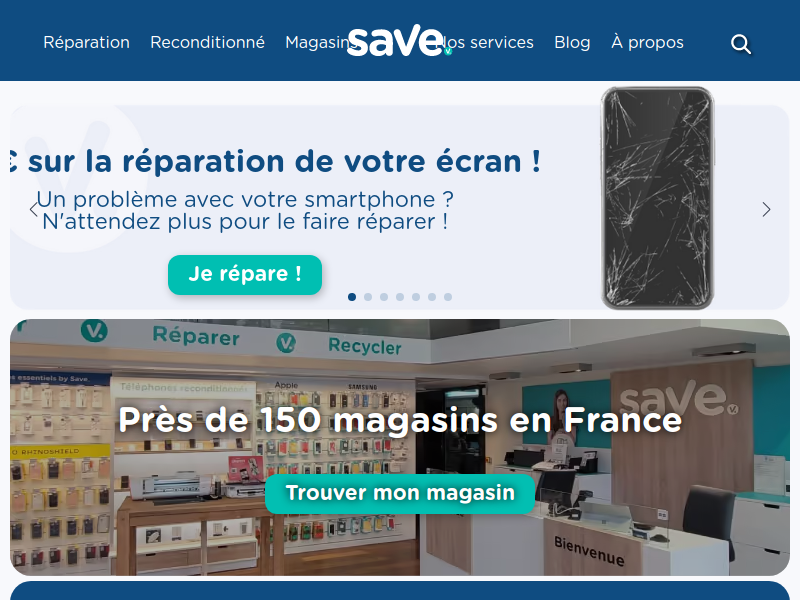The height and width of the screenshot is (600, 800).
Task: Click the store photo banner
Action: coord(400,447)
